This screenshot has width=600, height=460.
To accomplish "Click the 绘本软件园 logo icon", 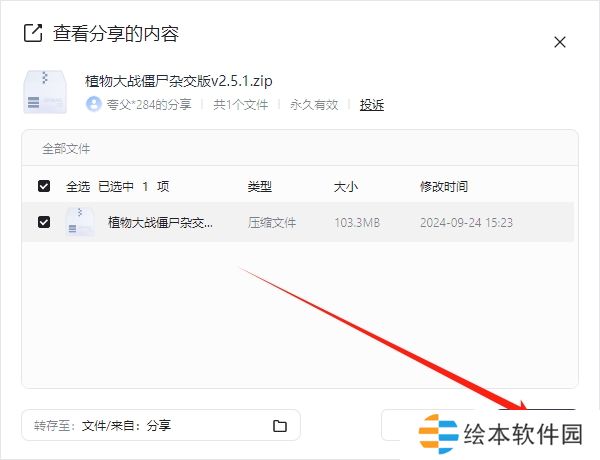I will pos(438,435).
